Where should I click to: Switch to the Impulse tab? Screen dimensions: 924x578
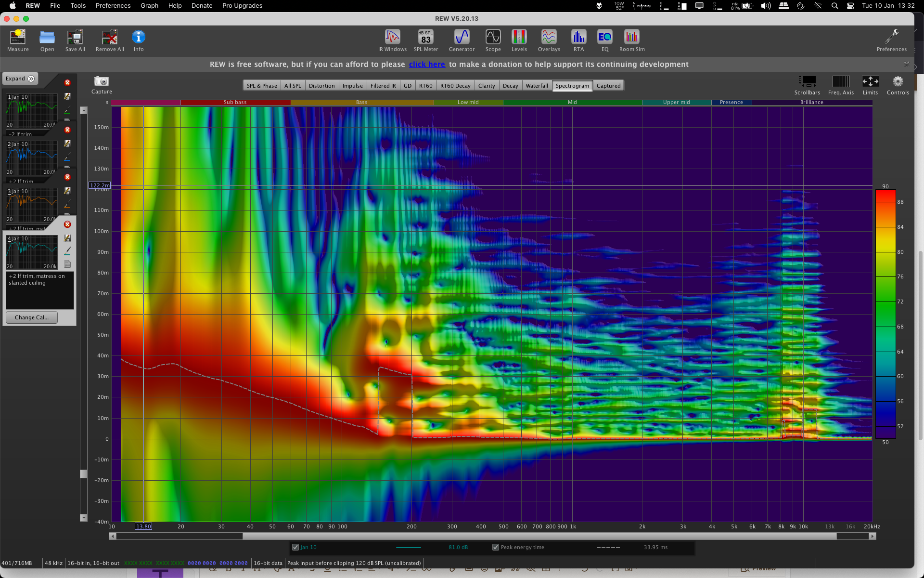(352, 86)
